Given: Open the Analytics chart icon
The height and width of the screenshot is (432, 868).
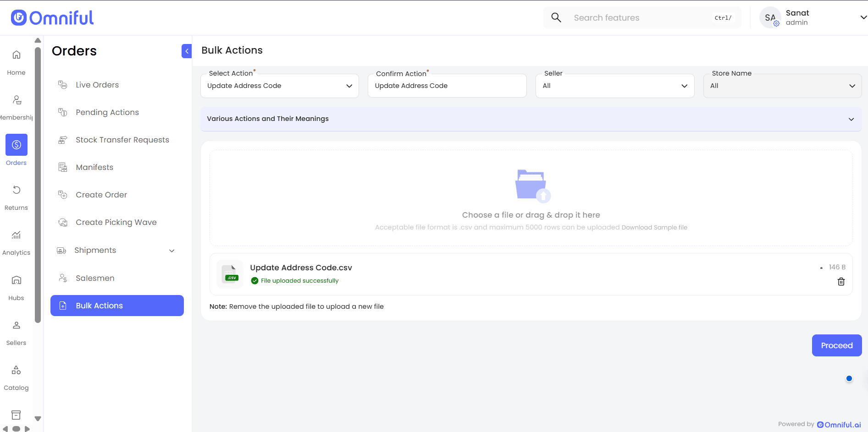Looking at the screenshot, I should 17,235.
